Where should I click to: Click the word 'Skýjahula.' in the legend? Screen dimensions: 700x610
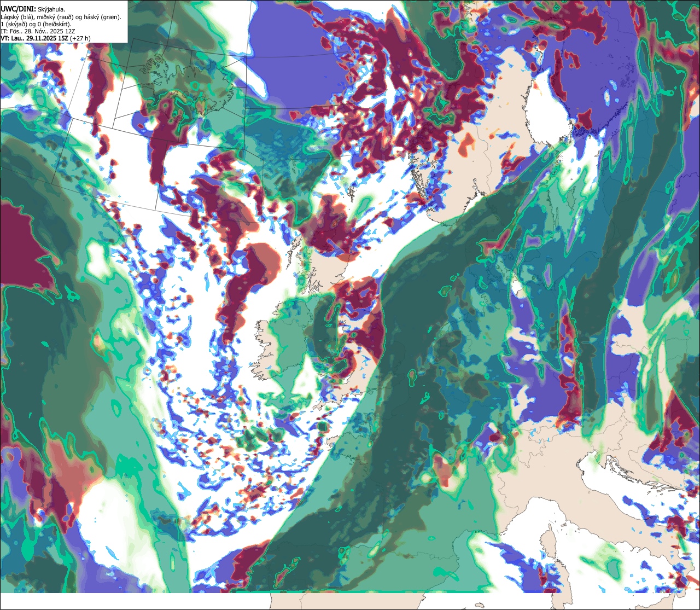click(x=51, y=9)
